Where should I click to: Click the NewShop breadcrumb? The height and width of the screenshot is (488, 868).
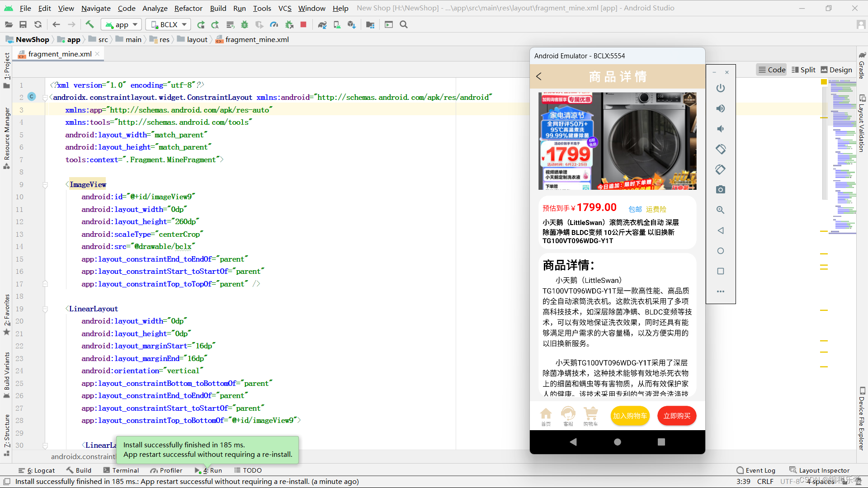(x=27, y=39)
